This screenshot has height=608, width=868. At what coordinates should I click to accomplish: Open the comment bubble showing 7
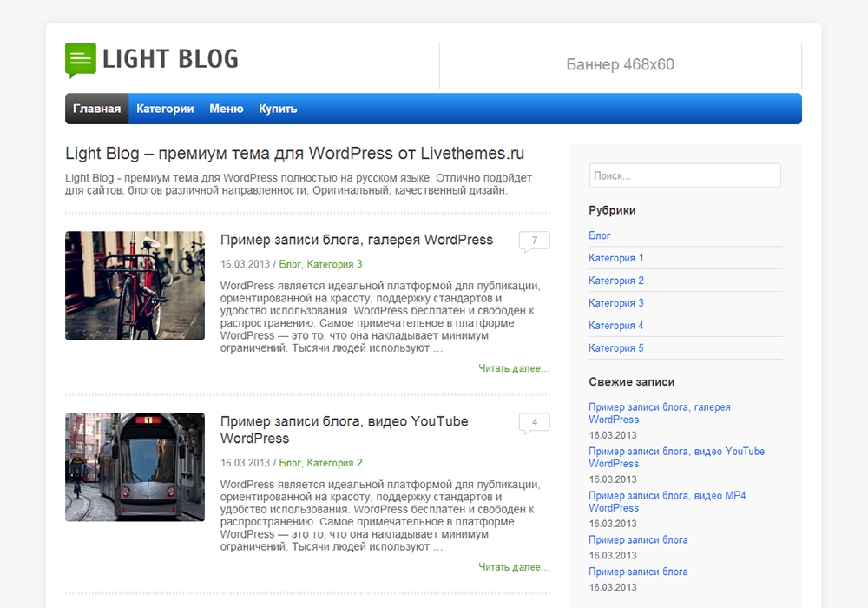534,241
